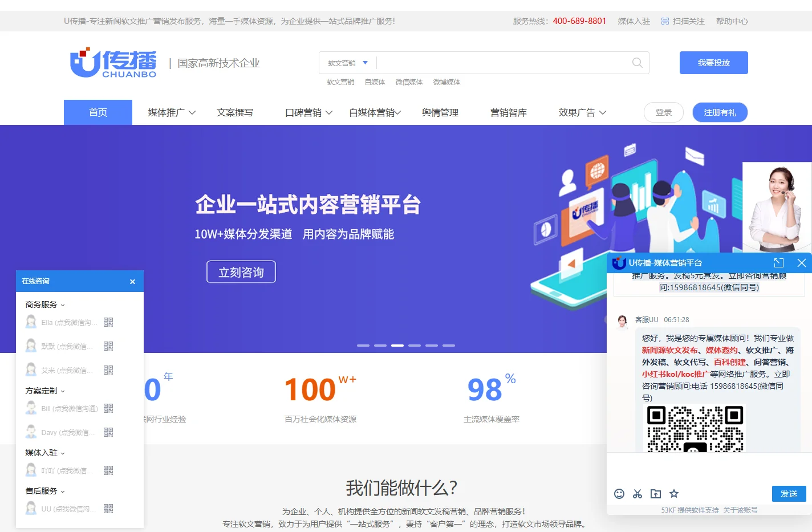812x532 pixels.
Task: Click QR code icon next to 吖吖
Action: coord(108,470)
